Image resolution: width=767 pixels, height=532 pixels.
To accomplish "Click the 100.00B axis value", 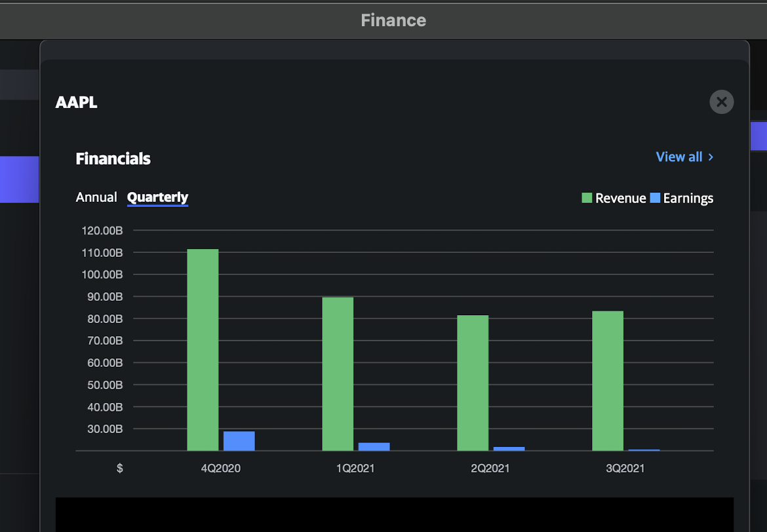I will tap(102, 275).
